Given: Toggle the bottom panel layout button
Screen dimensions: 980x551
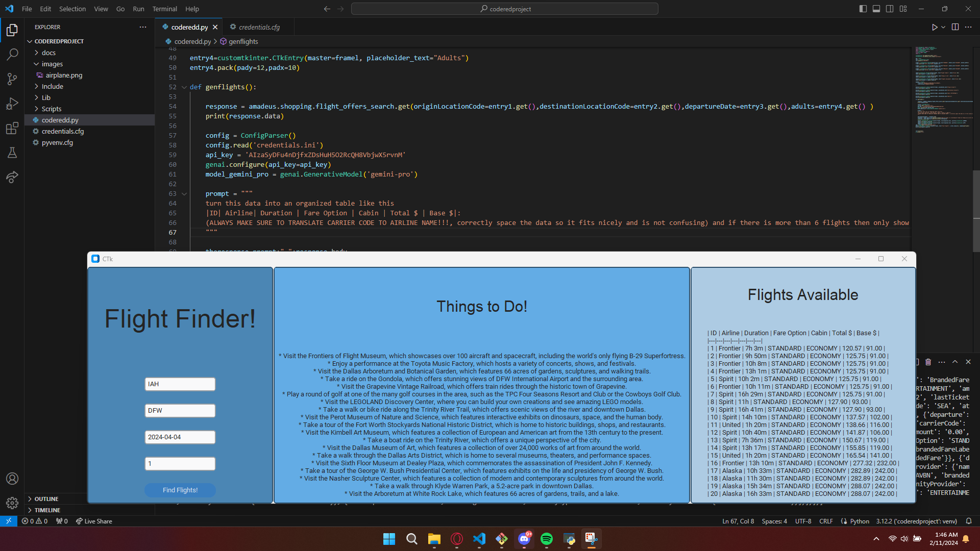Looking at the screenshot, I should point(876,9).
